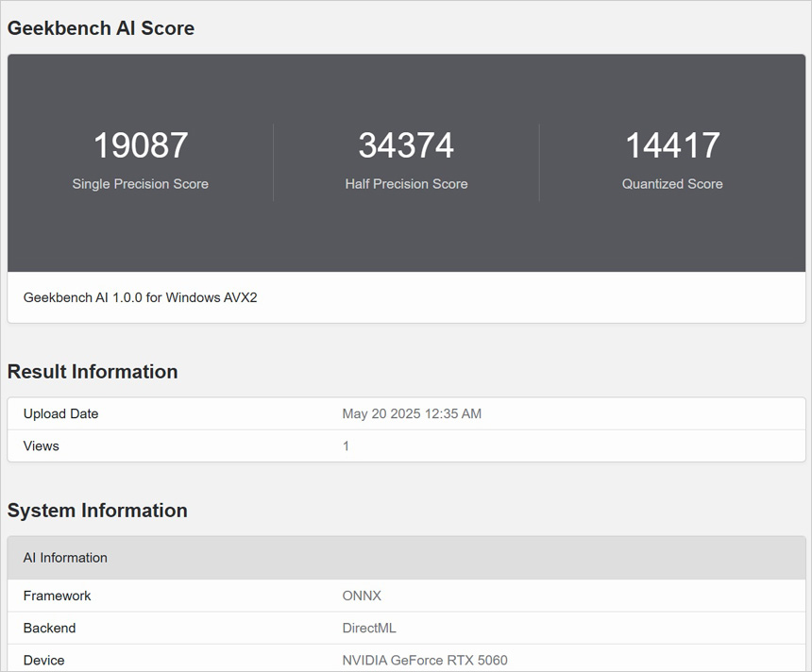Click the ONNX framework value
Image resolution: width=812 pixels, height=672 pixels.
tap(362, 596)
